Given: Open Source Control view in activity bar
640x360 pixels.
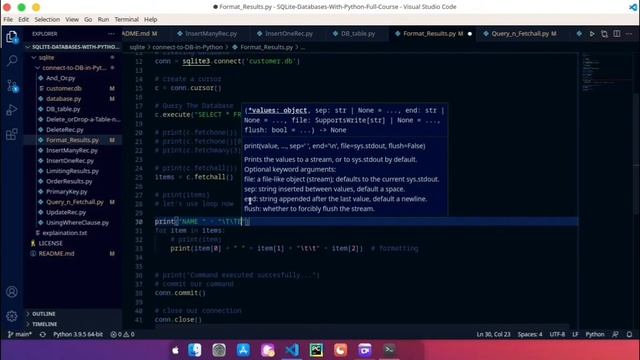Looking at the screenshot, I should coord(12,85).
